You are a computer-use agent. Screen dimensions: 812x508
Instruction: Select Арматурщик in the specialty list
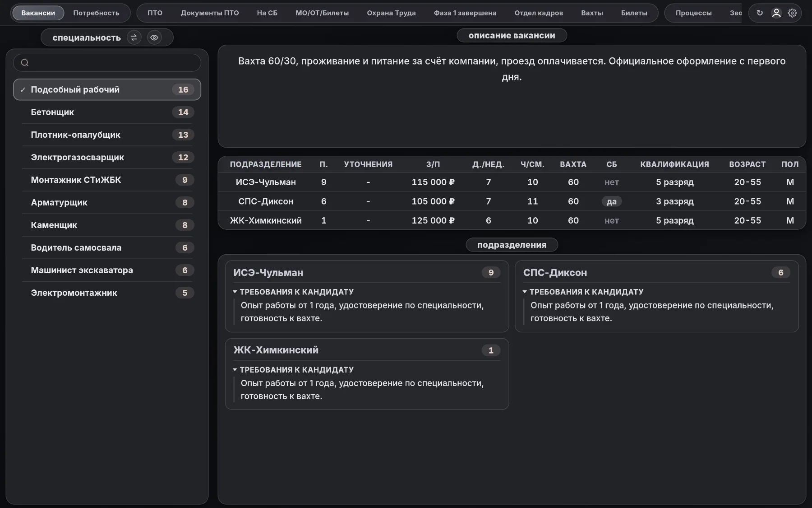click(107, 202)
